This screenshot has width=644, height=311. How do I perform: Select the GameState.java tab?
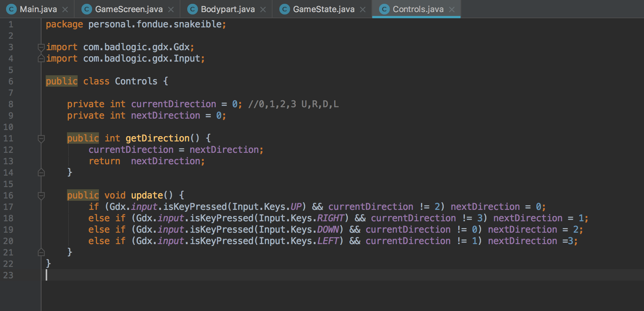324,9
